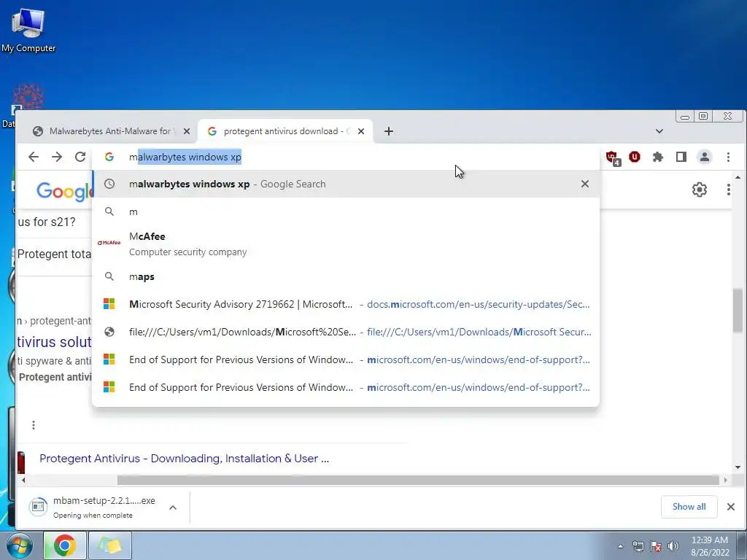The height and width of the screenshot is (560, 747).
Task: Open Microsoft Security Advisory 2719662 suggestion
Action: pos(346,304)
